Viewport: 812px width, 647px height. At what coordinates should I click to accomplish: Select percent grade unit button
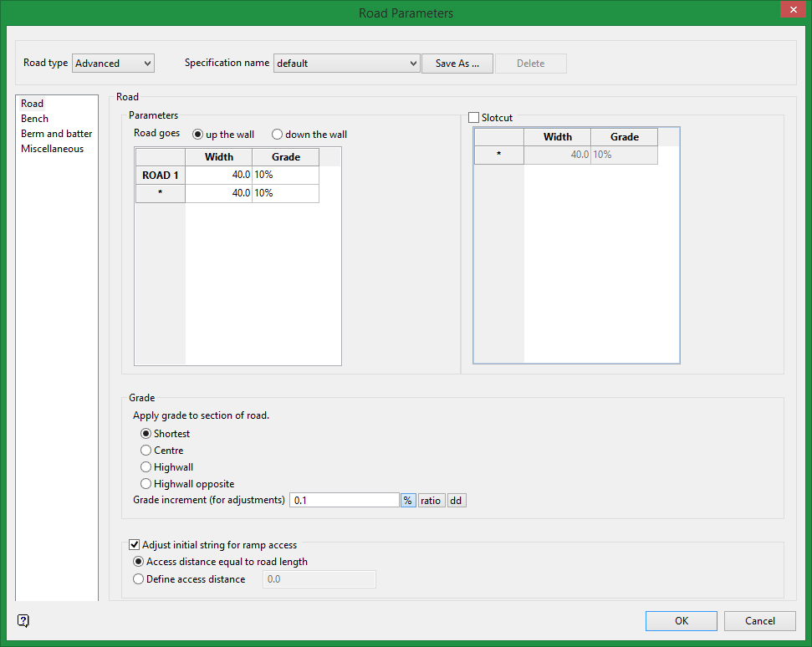point(407,501)
